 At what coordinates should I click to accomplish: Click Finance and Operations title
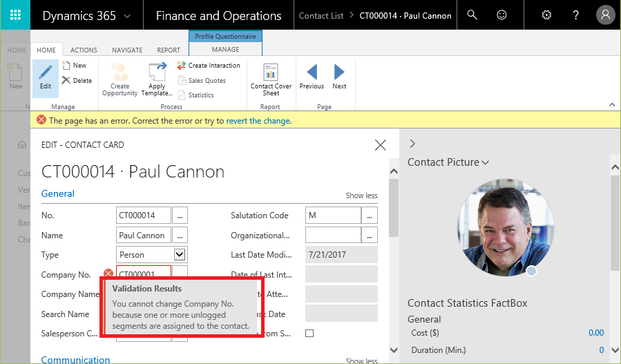[218, 15]
